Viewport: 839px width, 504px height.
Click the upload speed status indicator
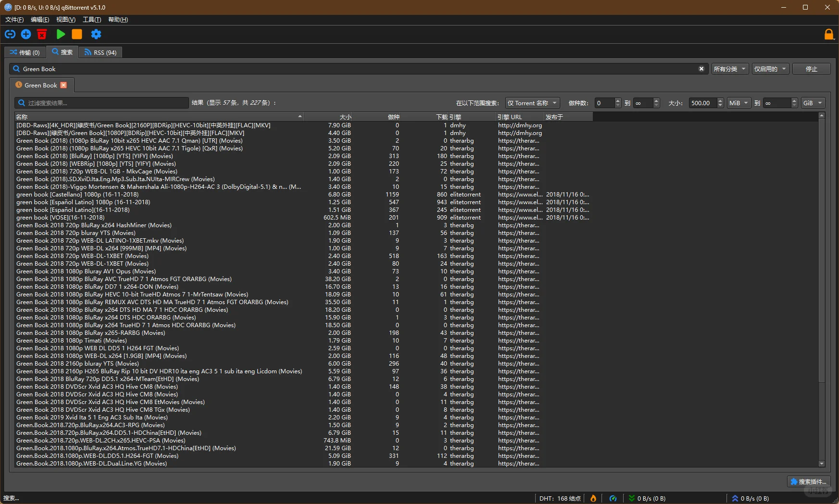pyautogui.click(x=751, y=498)
